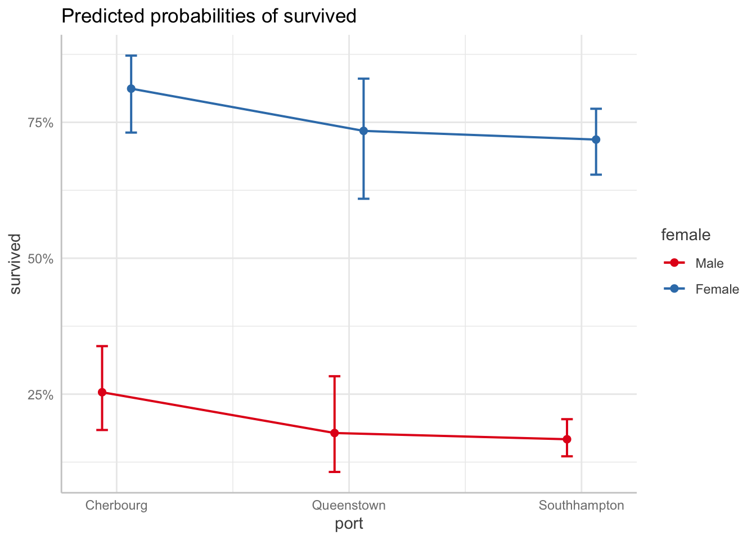The image size is (756, 540).
Task: Select the 50% y-axis tick label
Action: pyautogui.click(x=40, y=259)
